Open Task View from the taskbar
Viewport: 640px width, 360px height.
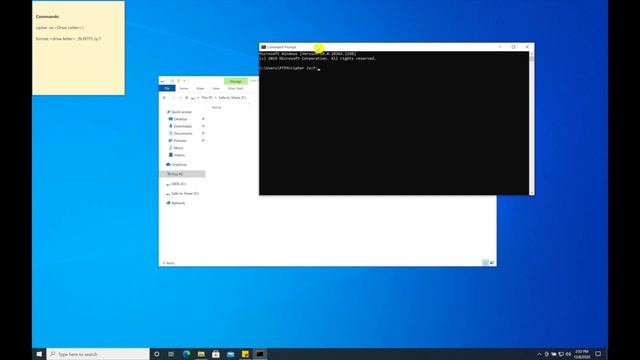point(171,354)
